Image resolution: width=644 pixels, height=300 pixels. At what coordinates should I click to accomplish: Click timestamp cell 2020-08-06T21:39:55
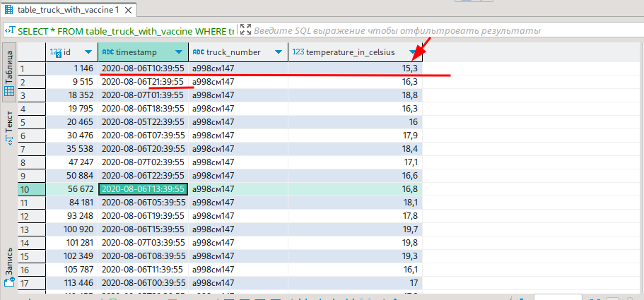pyautogui.click(x=144, y=82)
